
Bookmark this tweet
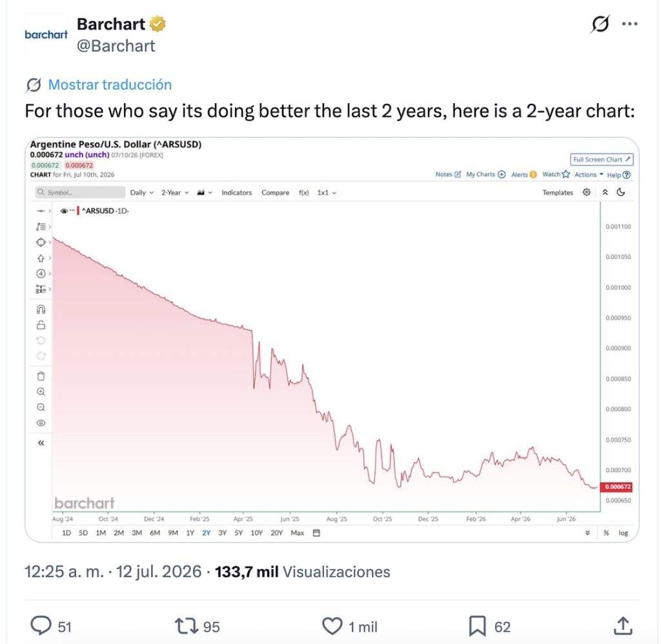[x=477, y=626]
